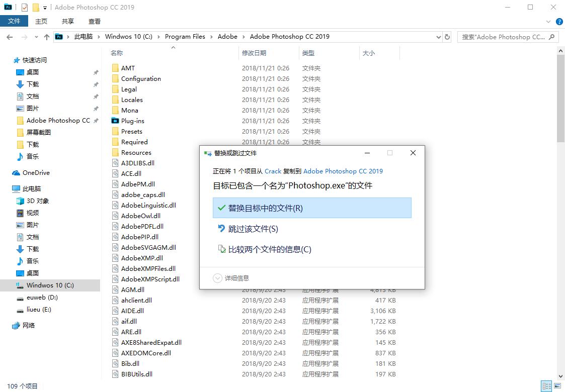
Task: Select the BIBUtils.dll file icon
Action: (115, 374)
